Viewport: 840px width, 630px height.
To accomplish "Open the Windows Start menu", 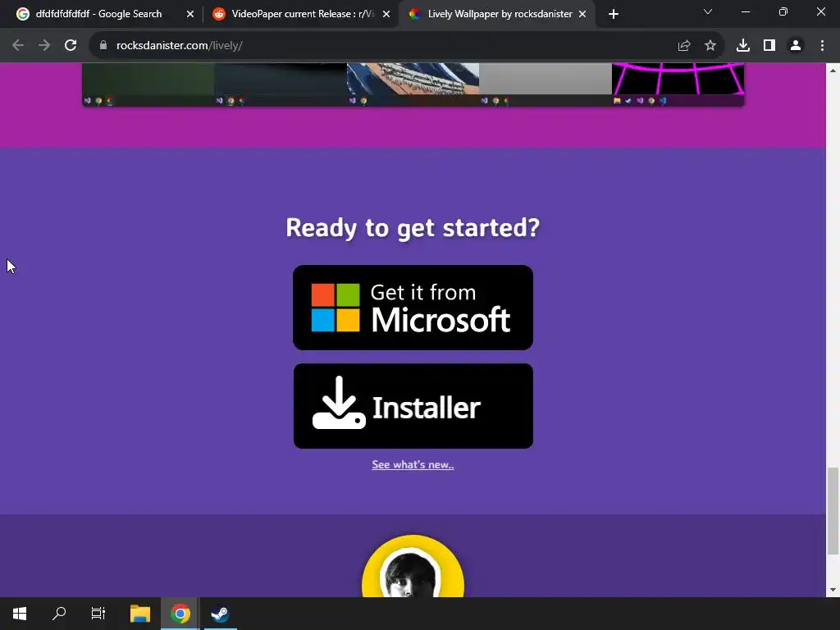I will [x=20, y=614].
